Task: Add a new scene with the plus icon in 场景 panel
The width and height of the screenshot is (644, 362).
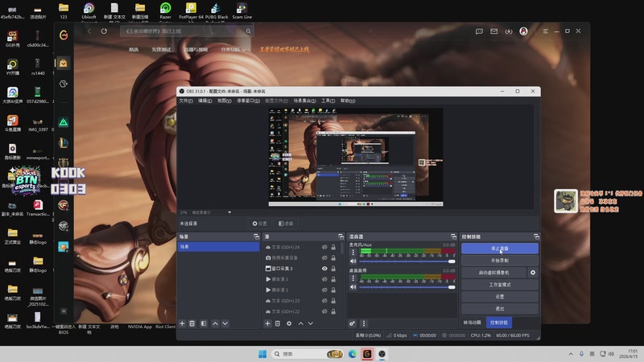Action: tap(182, 323)
